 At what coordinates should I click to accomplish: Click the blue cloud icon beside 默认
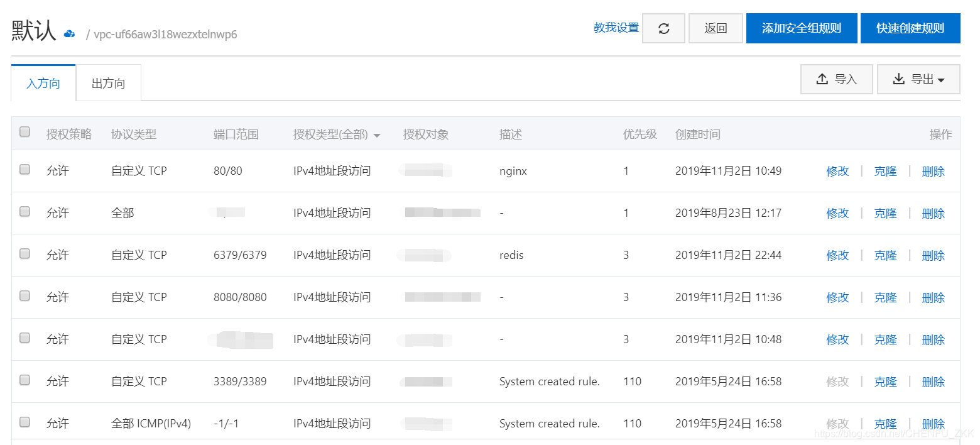pyautogui.click(x=70, y=33)
